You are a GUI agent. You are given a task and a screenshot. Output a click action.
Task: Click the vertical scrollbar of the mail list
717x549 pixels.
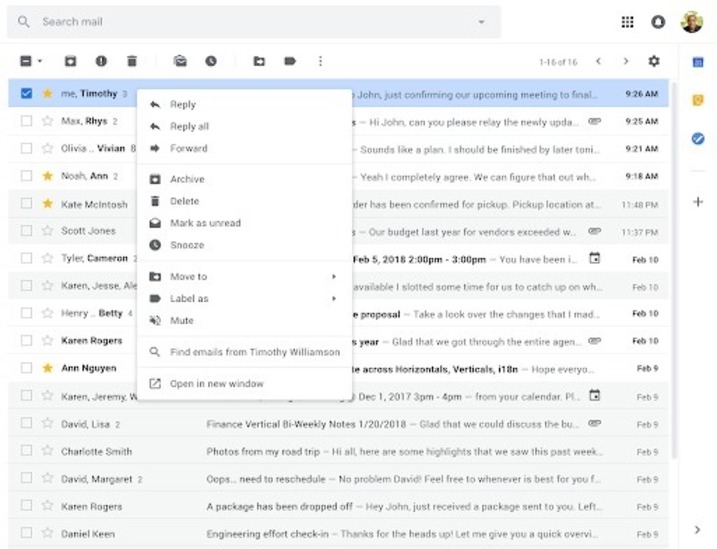pyautogui.click(x=674, y=270)
